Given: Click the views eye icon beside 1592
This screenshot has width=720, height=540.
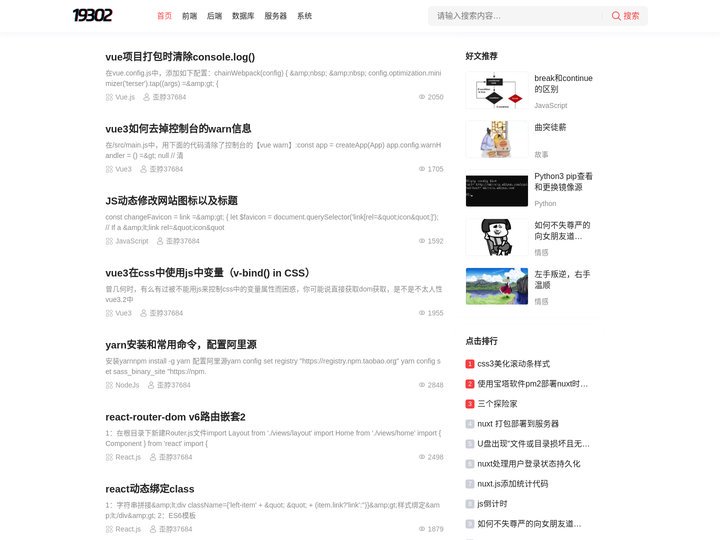Looking at the screenshot, I should (x=422, y=241).
